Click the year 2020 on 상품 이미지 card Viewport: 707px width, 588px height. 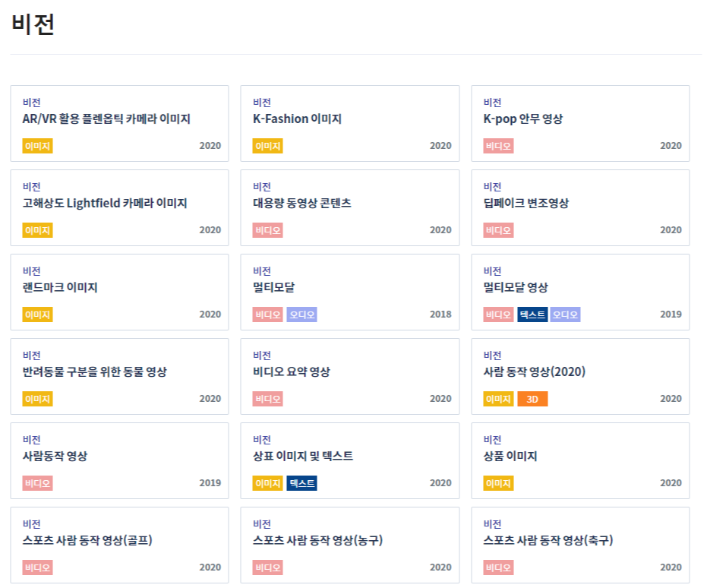671,483
